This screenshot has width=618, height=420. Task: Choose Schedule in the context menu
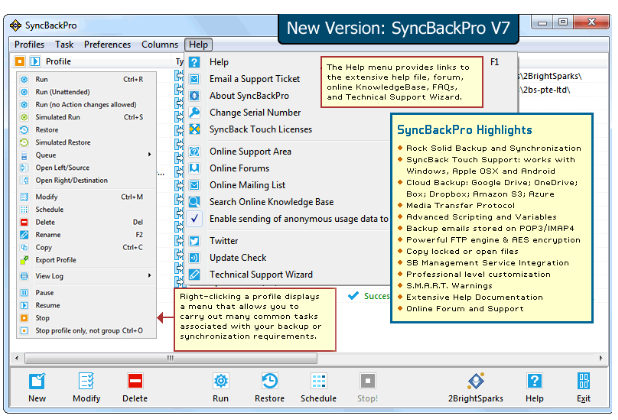click(86, 209)
